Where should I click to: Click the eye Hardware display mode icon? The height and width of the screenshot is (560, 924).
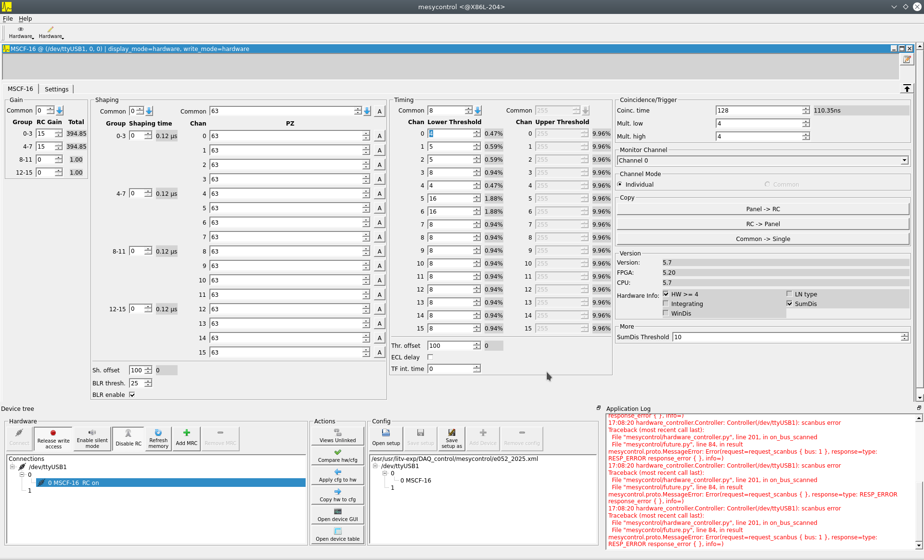[20, 29]
